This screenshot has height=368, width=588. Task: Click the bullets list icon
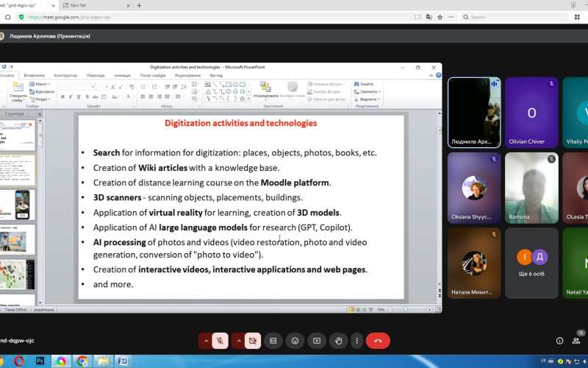point(143,87)
